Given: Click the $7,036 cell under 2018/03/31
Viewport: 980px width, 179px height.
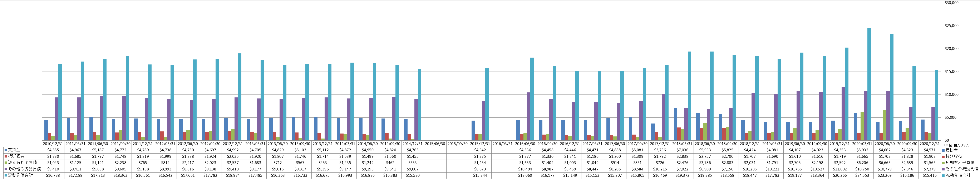Looking at the screenshot, I should [x=682, y=150].
